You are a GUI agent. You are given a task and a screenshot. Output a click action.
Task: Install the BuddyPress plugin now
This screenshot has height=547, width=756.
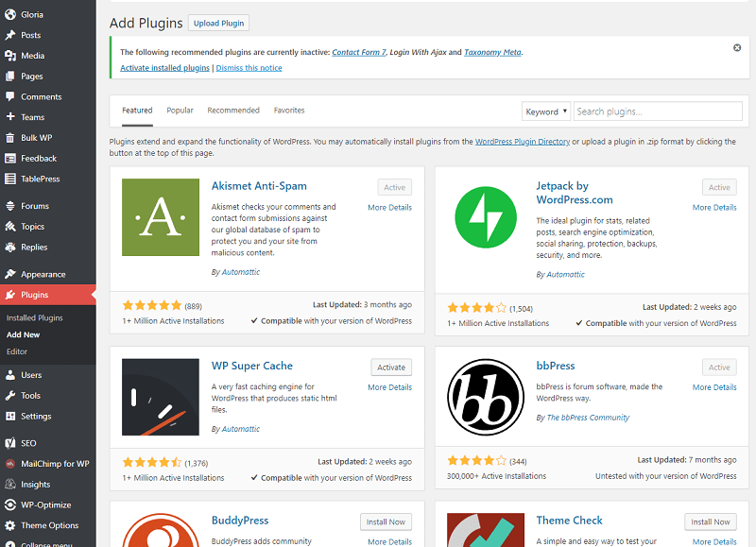[x=386, y=521]
